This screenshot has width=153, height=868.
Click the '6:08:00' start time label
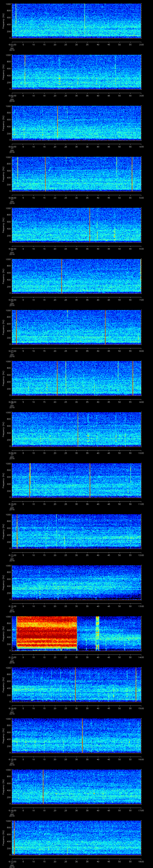[x=12, y=402]
